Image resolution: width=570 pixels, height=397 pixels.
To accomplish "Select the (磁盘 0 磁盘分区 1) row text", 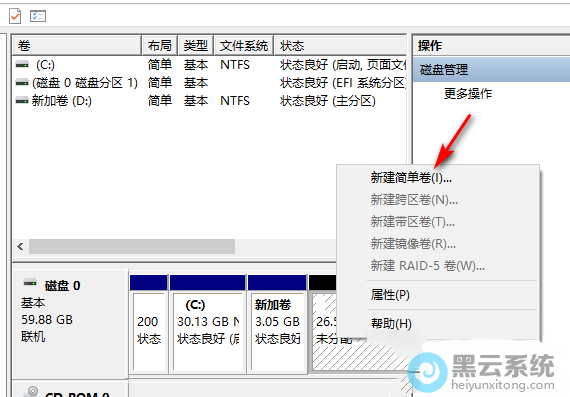I will click(x=85, y=83).
